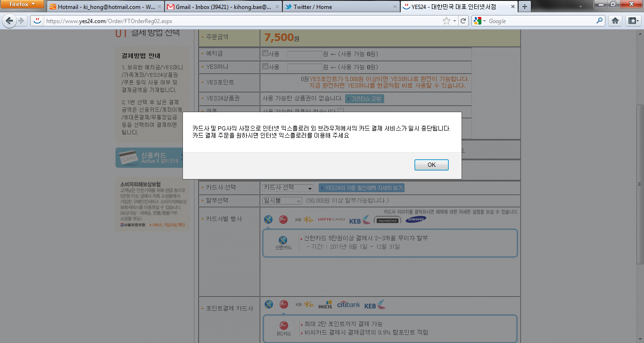
Task: Click the KB logo in 포인트결제 카드사
Action: click(304, 305)
